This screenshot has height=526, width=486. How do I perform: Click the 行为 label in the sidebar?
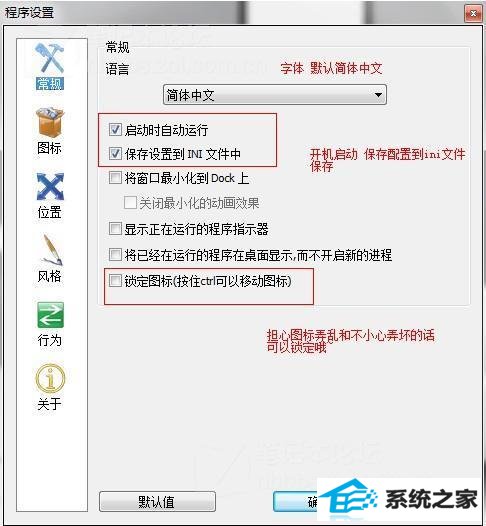tap(49, 340)
